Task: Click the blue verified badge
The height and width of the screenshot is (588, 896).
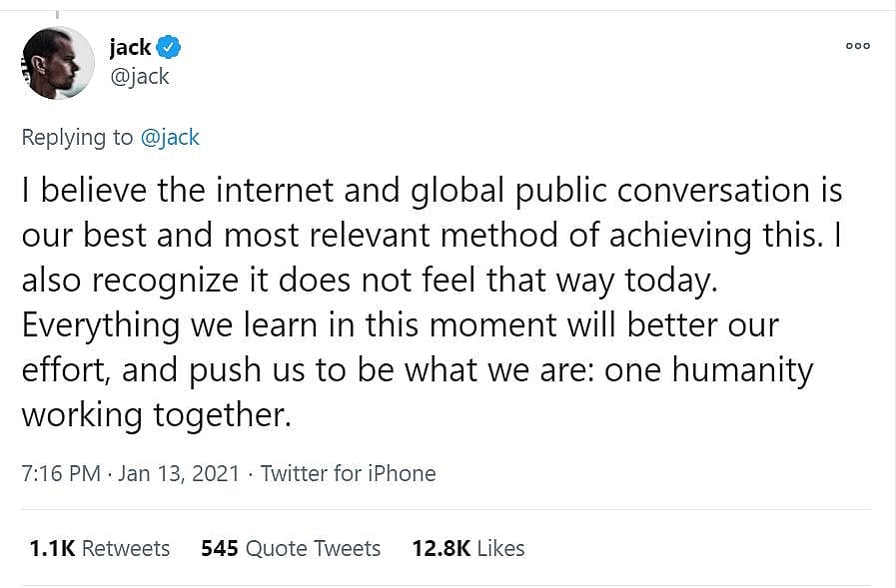Action: click(170, 47)
